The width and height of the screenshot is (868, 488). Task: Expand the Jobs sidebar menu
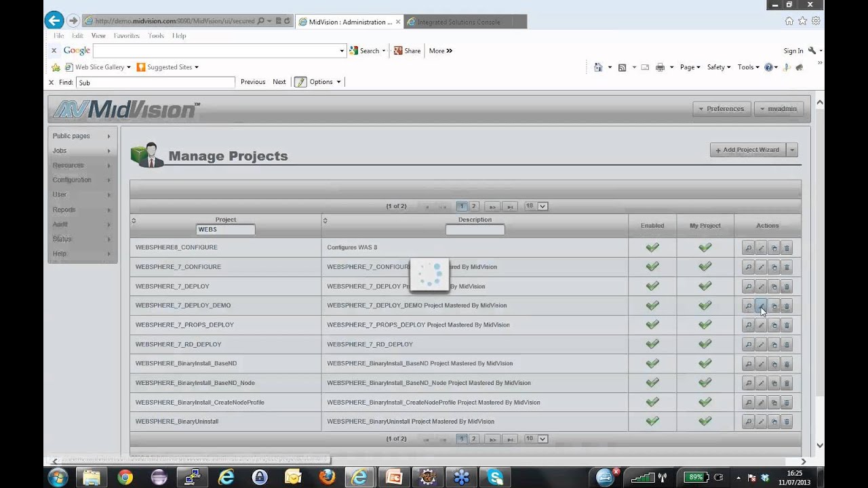coord(82,150)
